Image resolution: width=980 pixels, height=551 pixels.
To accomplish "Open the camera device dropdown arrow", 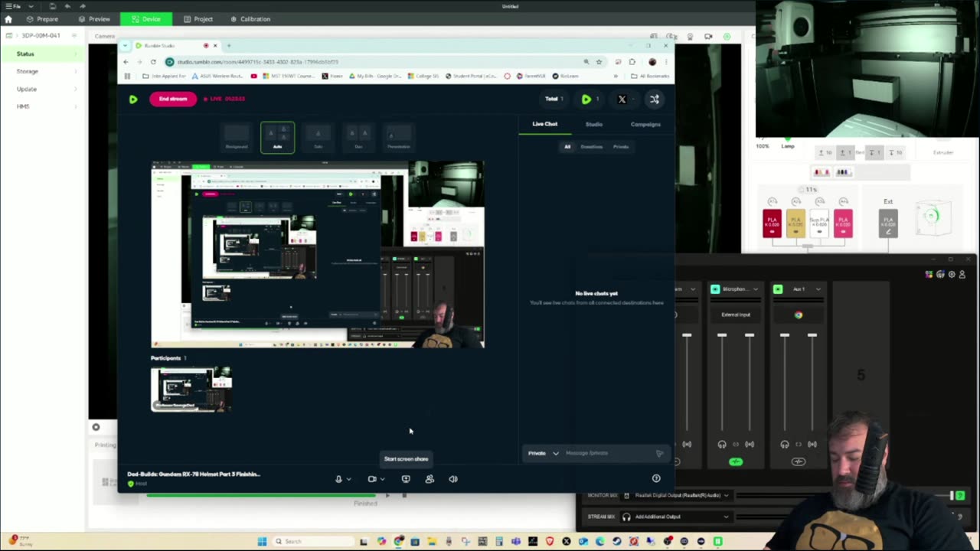I will (382, 479).
